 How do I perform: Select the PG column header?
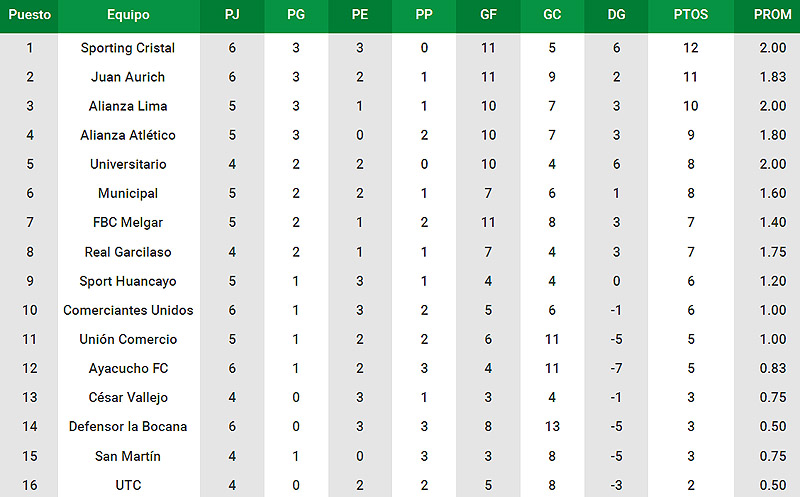296,14
